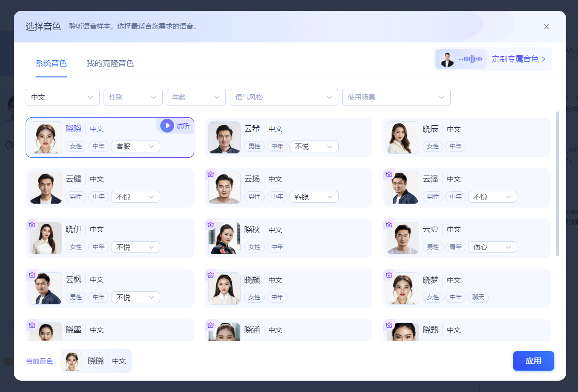Click the waveform icon beside 定制专属音色
The width and height of the screenshot is (578, 392).
click(x=470, y=59)
